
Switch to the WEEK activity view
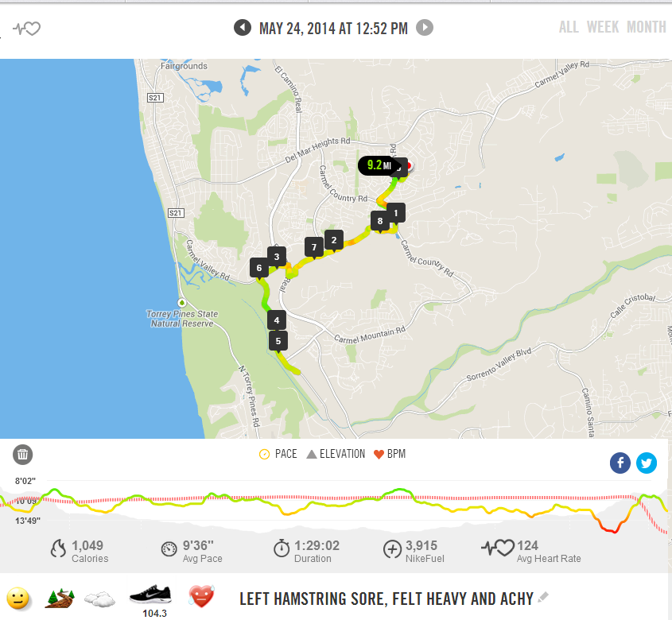pyautogui.click(x=603, y=27)
